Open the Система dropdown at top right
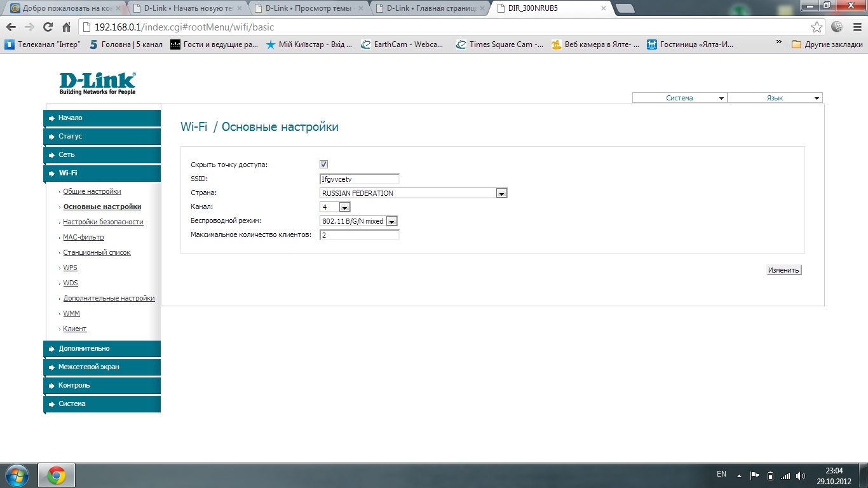Screen dimensions: 868x488 pos(679,98)
